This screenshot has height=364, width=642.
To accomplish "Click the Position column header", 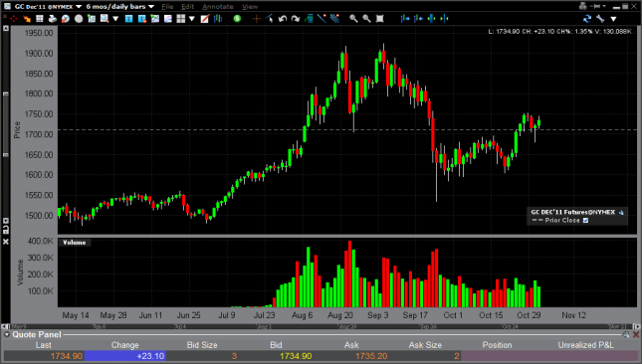I will click(x=497, y=345).
